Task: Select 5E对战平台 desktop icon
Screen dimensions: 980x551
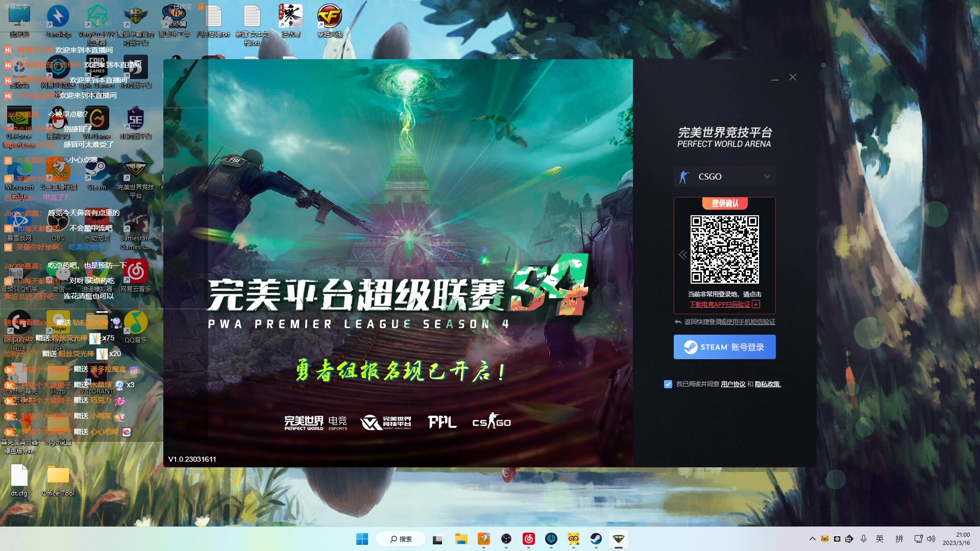Action: [x=136, y=123]
